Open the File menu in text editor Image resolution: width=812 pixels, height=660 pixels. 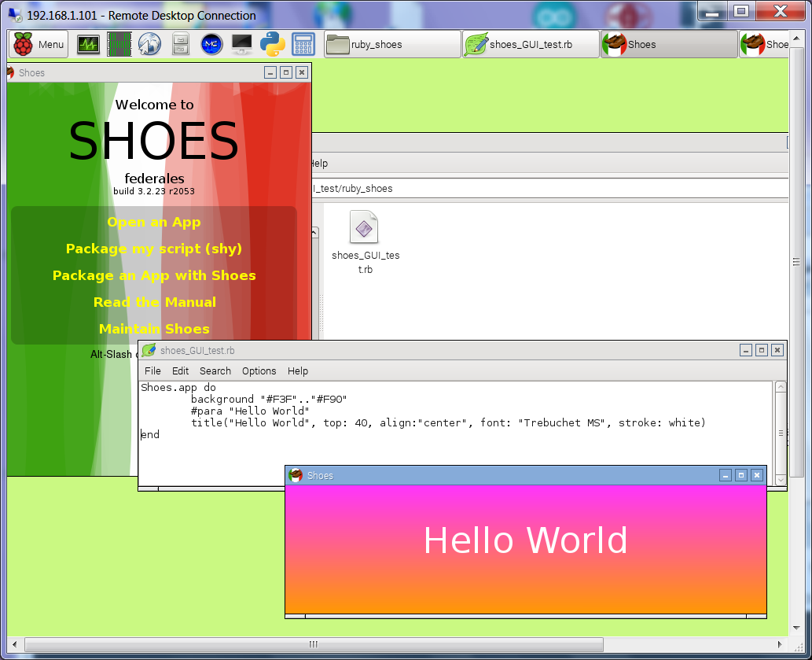coord(152,371)
